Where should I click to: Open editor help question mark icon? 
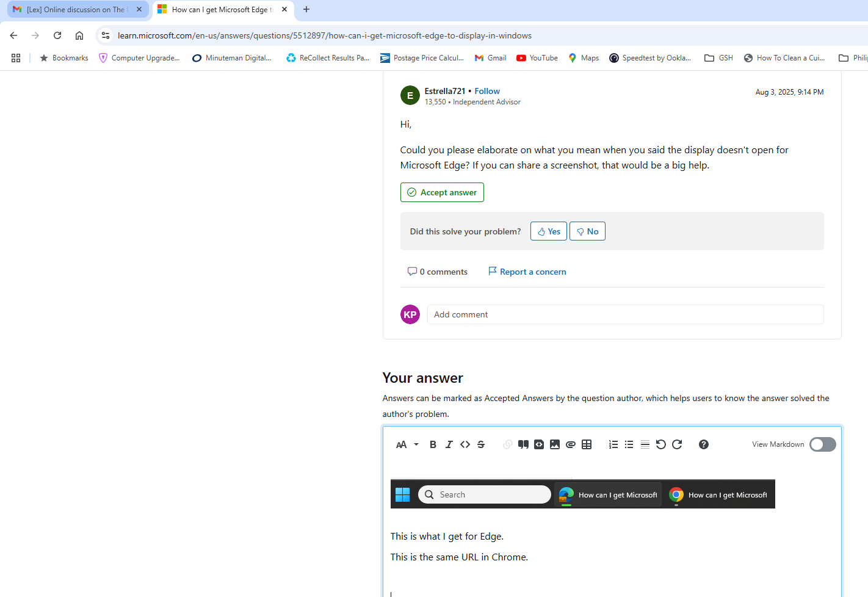pos(704,444)
